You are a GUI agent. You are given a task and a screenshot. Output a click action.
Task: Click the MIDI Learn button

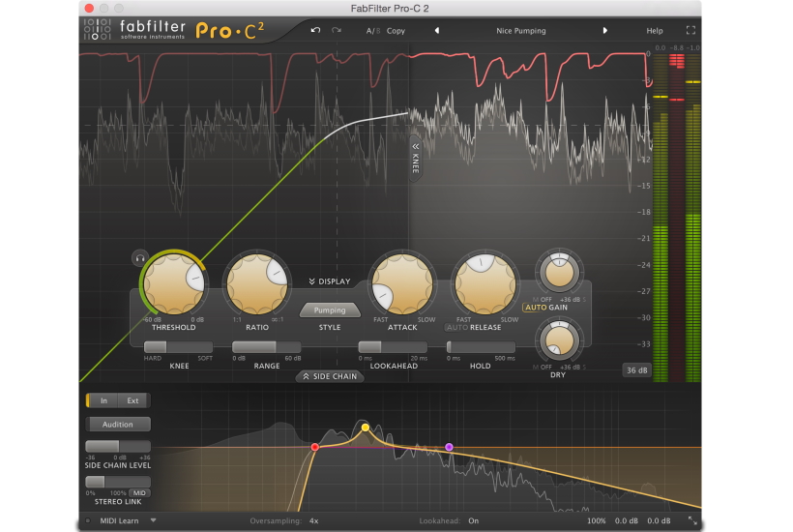tap(119, 520)
